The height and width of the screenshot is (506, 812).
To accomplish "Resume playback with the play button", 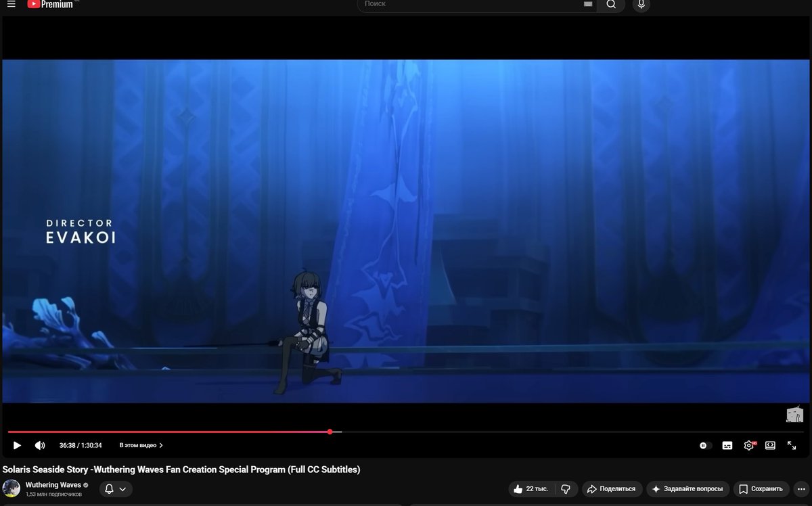I will [17, 445].
